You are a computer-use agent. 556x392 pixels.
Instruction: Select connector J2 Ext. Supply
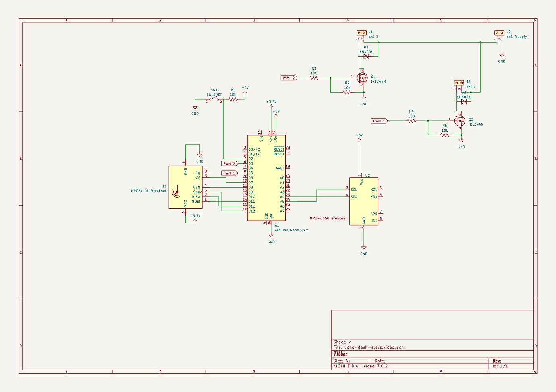[500, 32]
